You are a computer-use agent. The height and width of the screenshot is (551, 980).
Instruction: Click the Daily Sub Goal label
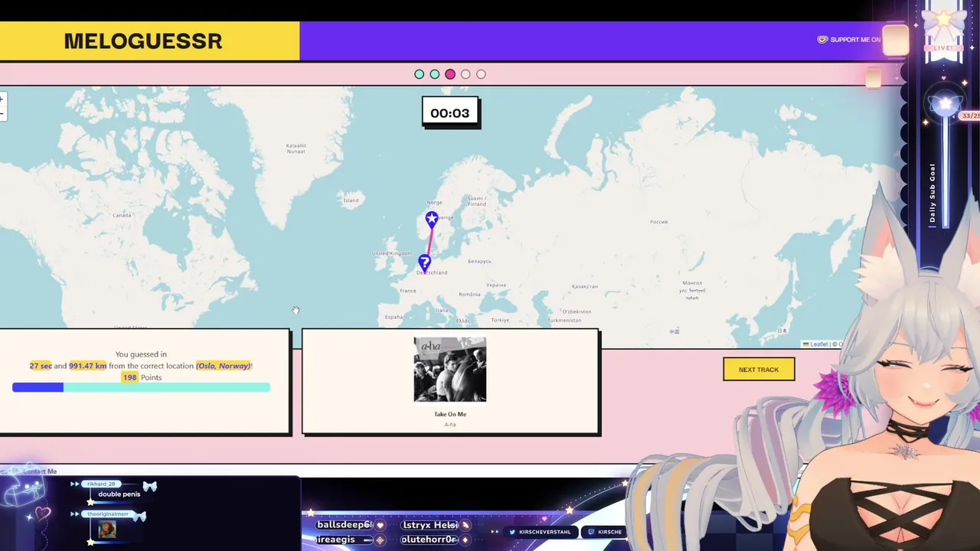pyautogui.click(x=933, y=193)
